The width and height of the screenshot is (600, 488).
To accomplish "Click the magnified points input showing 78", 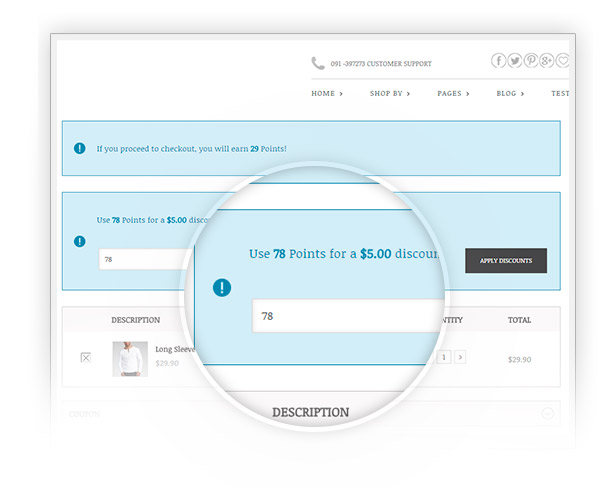I will click(x=347, y=316).
